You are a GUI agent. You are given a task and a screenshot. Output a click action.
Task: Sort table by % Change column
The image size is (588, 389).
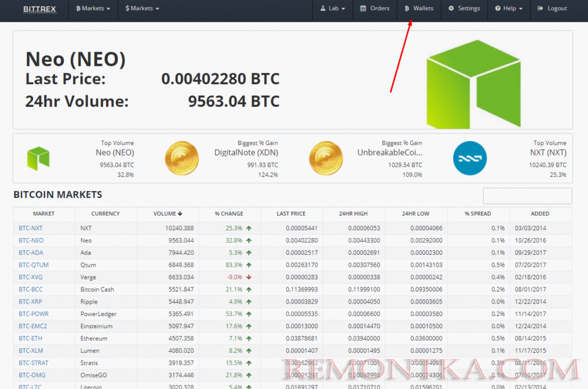point(229,213)
